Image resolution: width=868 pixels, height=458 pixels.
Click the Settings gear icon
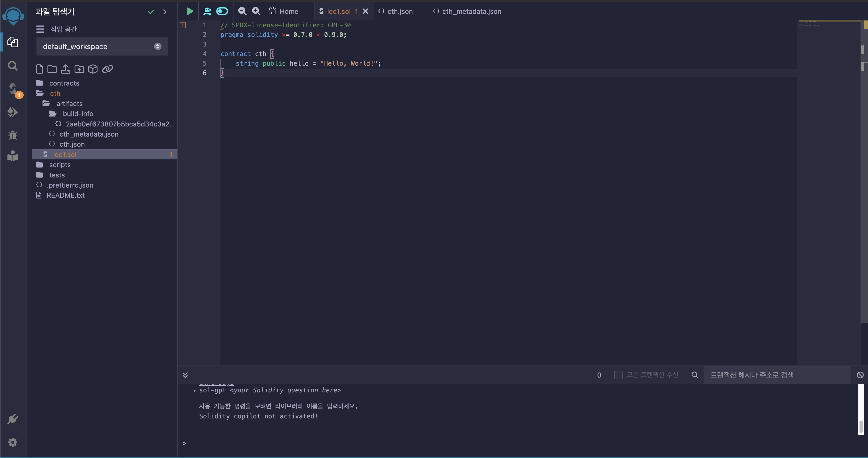13,442
